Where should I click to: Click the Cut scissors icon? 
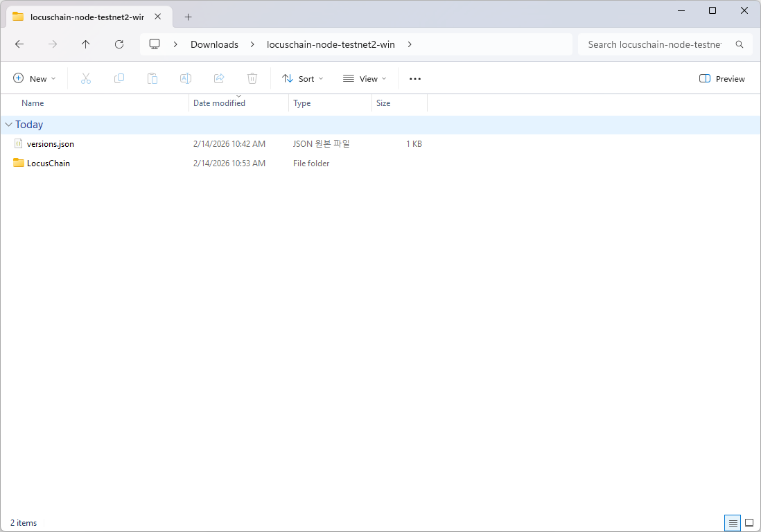(86, 79)
